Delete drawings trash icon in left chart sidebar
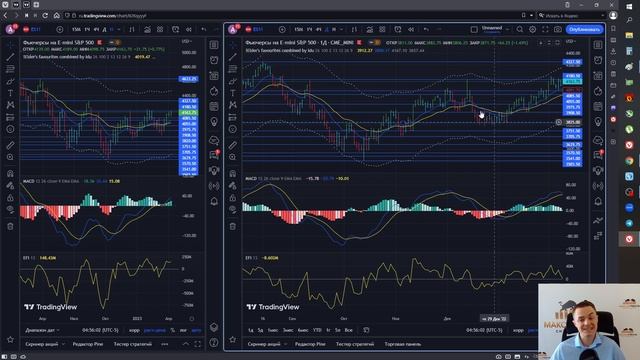640x360 pixels. pos(10,226)
